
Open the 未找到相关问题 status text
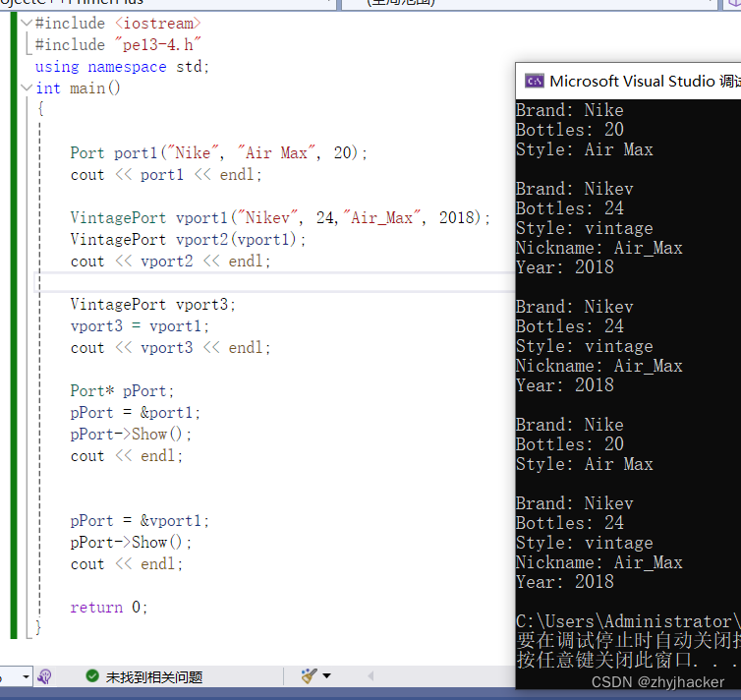point(154,677)
